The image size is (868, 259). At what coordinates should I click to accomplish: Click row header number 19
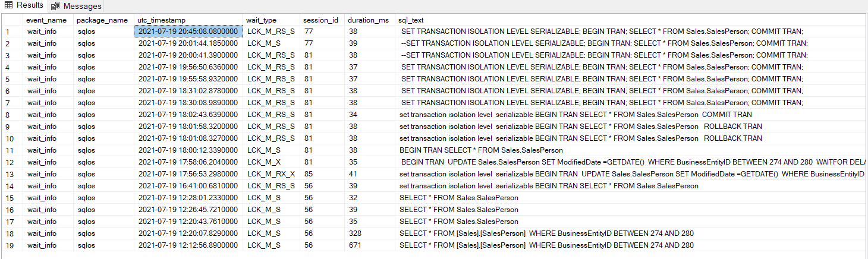(8, 245)
